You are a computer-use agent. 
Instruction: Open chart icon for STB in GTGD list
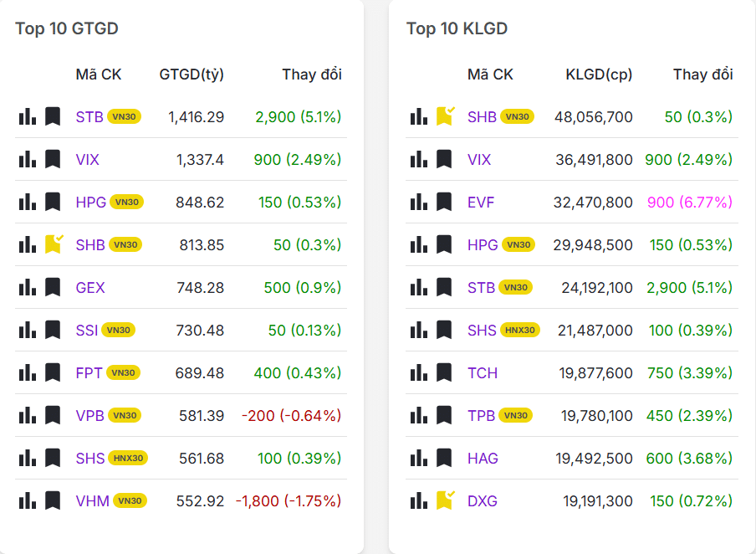coord(28,116)
